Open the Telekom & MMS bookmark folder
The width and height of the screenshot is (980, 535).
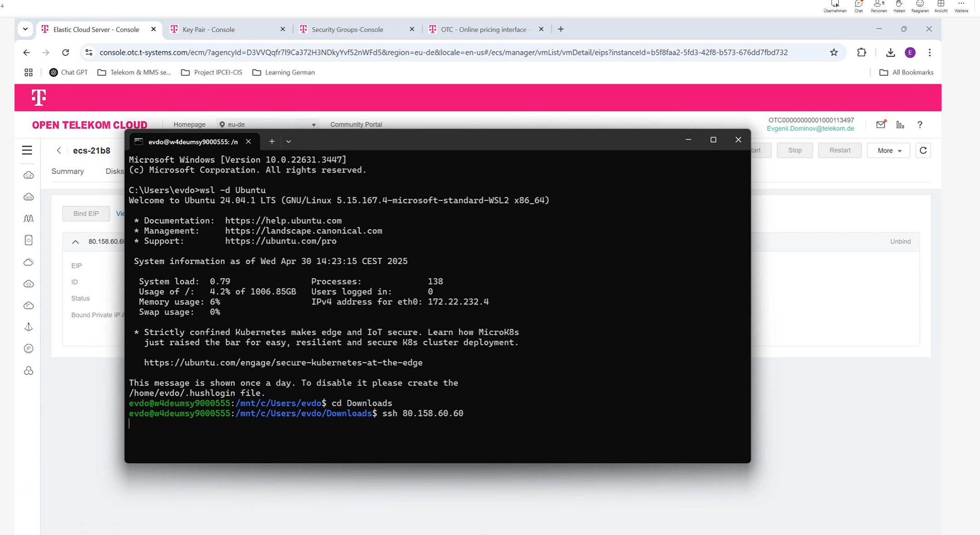tap(134, 72)
